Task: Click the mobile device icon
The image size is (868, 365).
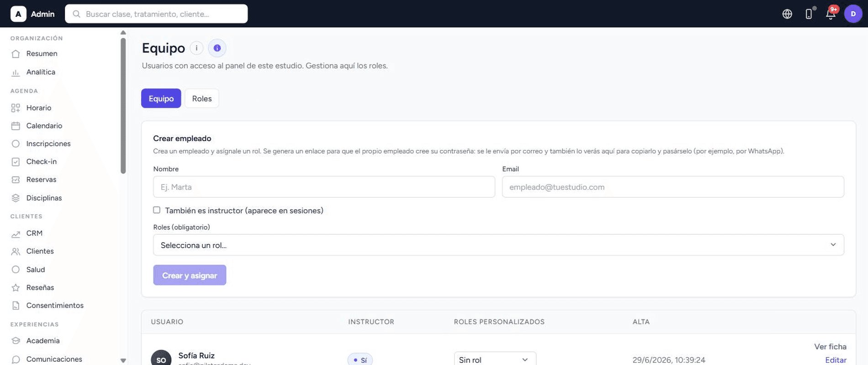Action: point(809,14)
